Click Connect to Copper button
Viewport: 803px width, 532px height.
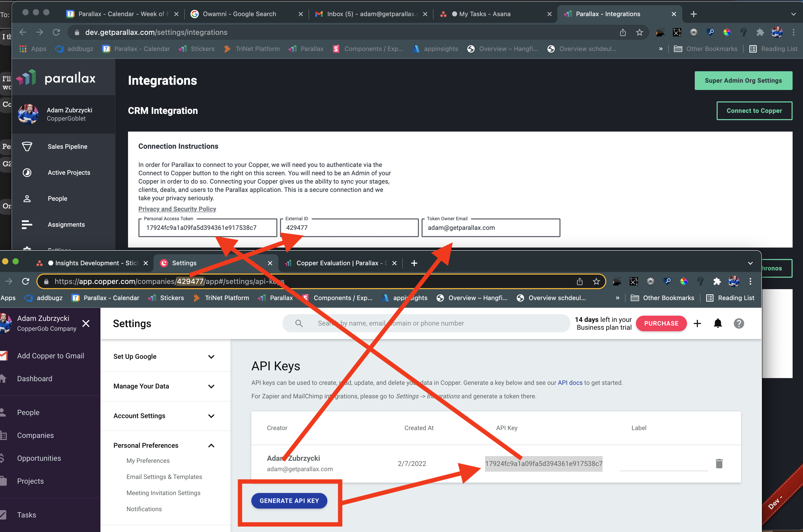point(754,111)
